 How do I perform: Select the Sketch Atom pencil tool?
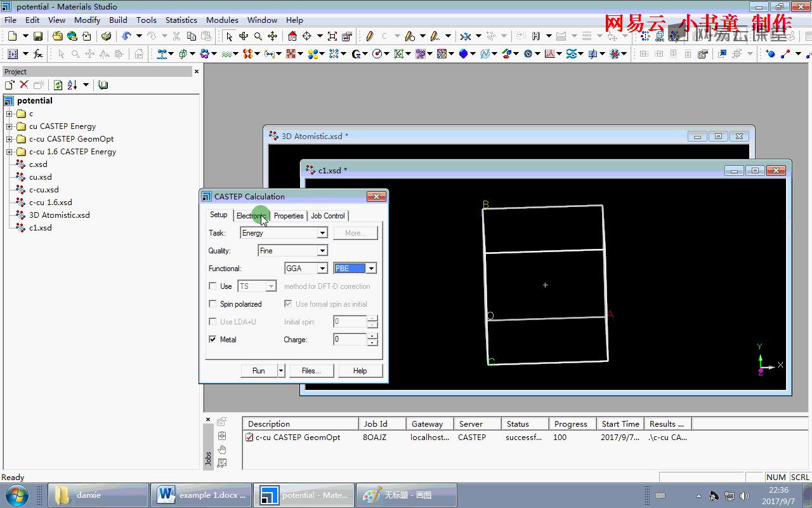pyautogui.click(x=369, y=36)
